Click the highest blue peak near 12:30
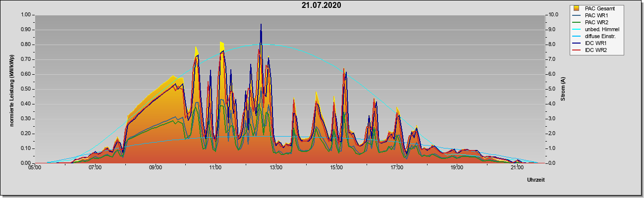This screenshot has height=198, width=644. (x=261, y=24)
